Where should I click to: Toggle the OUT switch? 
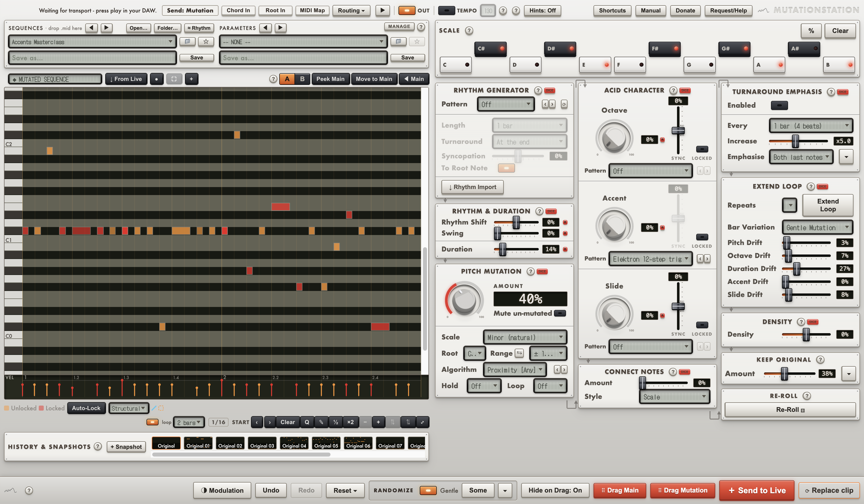[x=407, y=10]
